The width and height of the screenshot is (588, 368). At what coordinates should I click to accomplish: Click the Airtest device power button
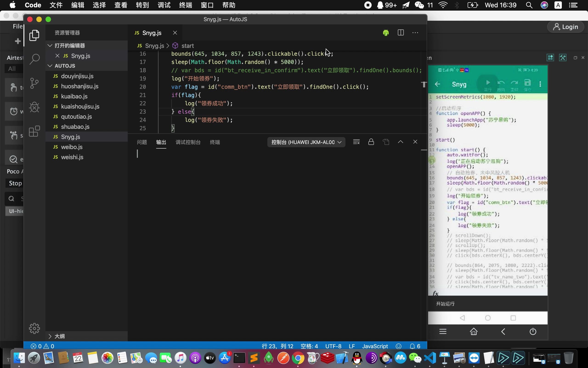(533, 331)
